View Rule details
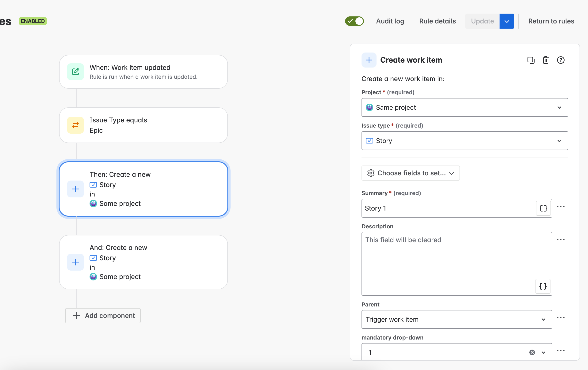This screenshot has width=588, height=370. 437,21
